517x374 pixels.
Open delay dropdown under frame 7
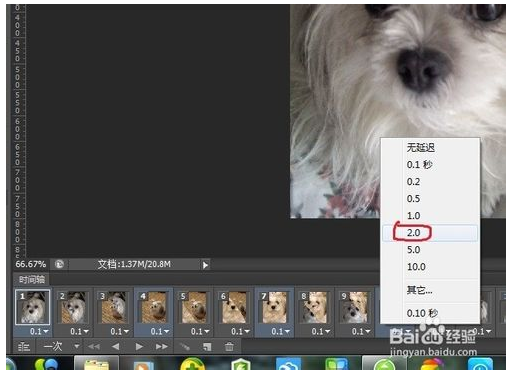(281, 331)
